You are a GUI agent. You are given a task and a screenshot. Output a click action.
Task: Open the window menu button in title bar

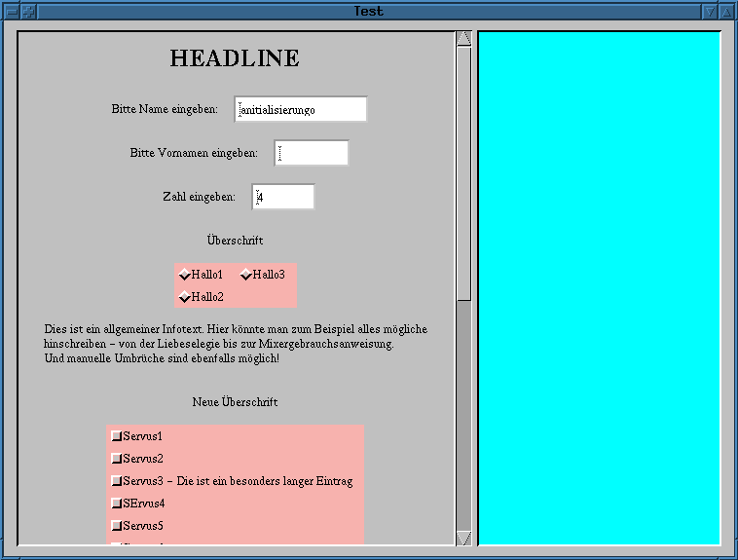[11, 12]
